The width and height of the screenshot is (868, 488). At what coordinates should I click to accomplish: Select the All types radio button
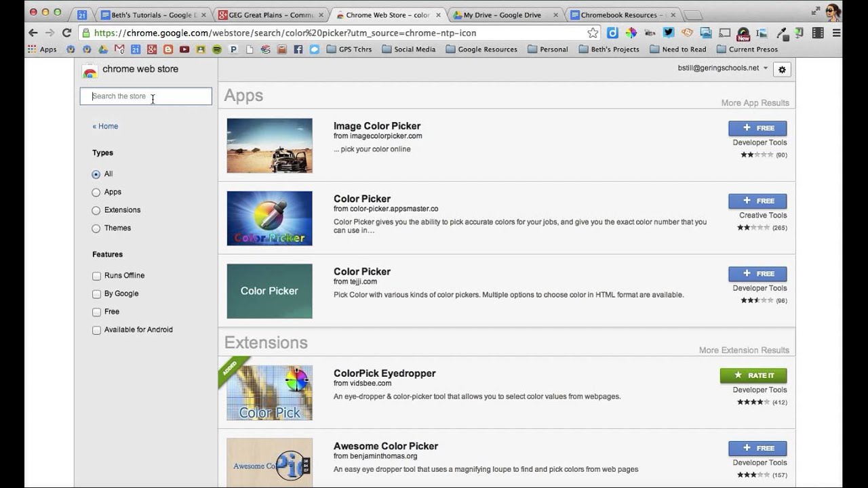coord(96,174)
